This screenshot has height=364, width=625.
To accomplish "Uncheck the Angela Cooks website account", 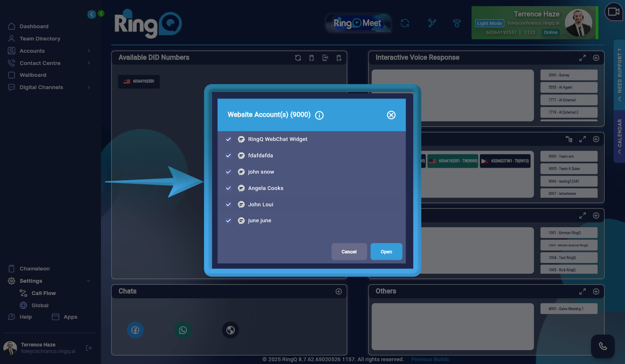I will (228, 188).
